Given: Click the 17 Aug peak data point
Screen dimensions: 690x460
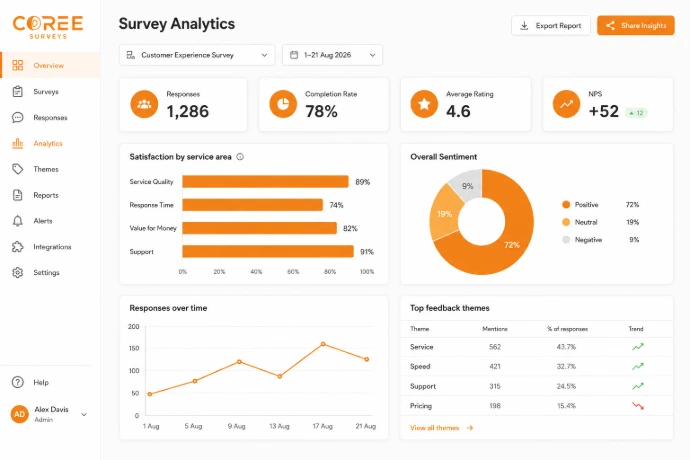Looking at the screenshot, I should click(323, 344).
